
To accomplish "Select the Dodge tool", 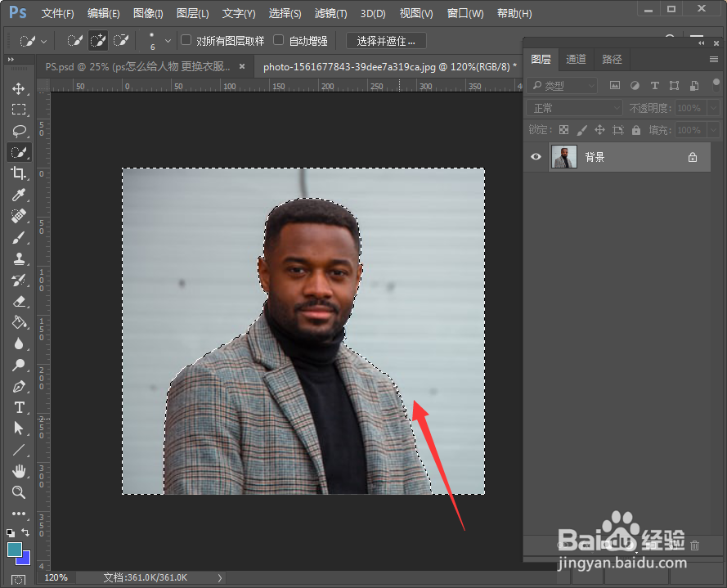I will [x=19, y=365].
